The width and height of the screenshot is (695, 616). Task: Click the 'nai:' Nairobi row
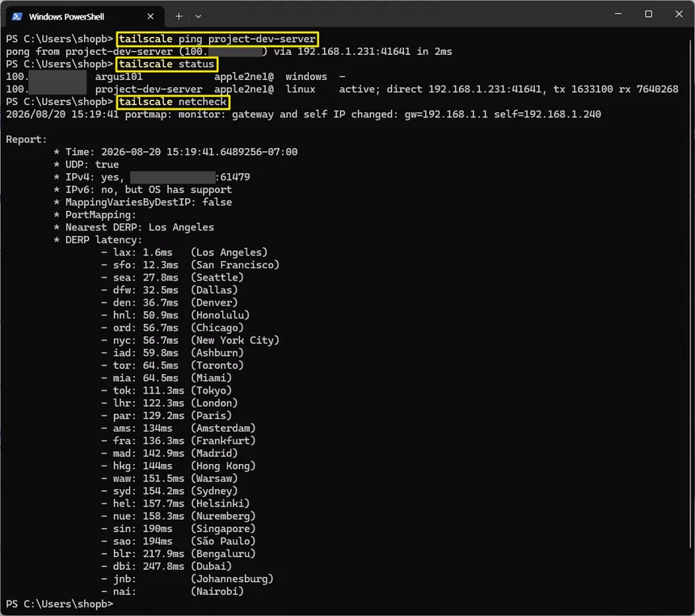[172, 592]
